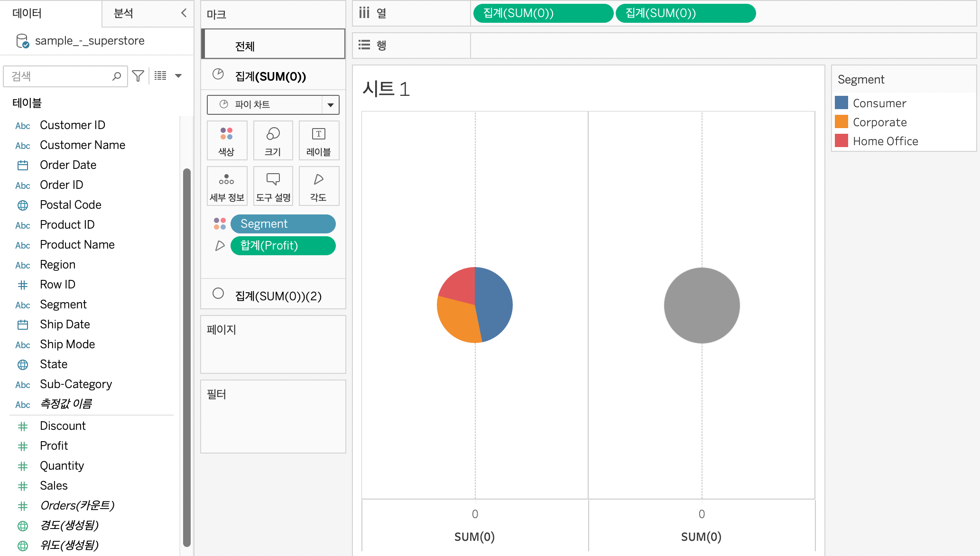Viewport: 980px width, 556px height.
Task: Open the 세부 정보 (Detail) marks card
Action: (227, 186)
